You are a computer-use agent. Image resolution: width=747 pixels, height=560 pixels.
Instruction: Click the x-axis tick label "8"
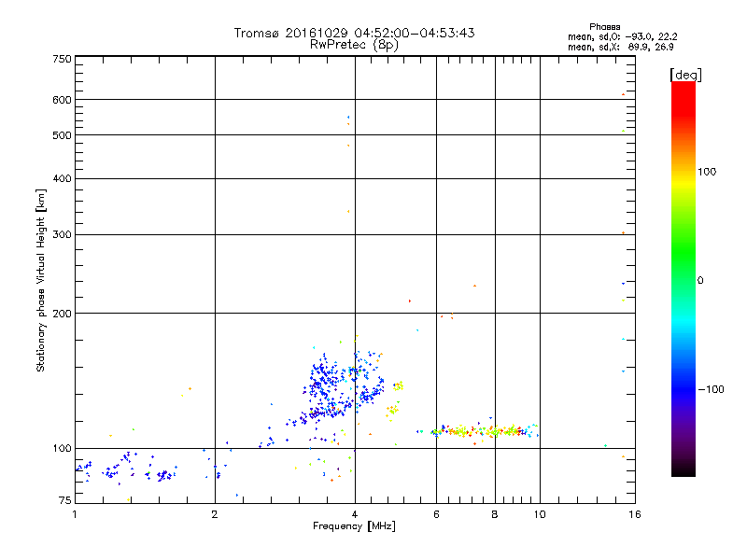coord(495,514)
